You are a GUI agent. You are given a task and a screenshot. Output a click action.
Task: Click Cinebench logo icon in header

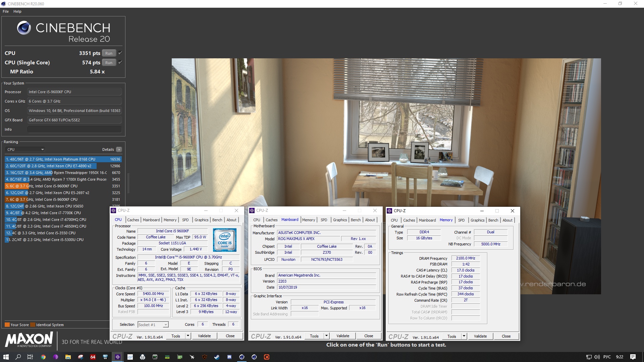pyautogui.click(x=24, y=28)
